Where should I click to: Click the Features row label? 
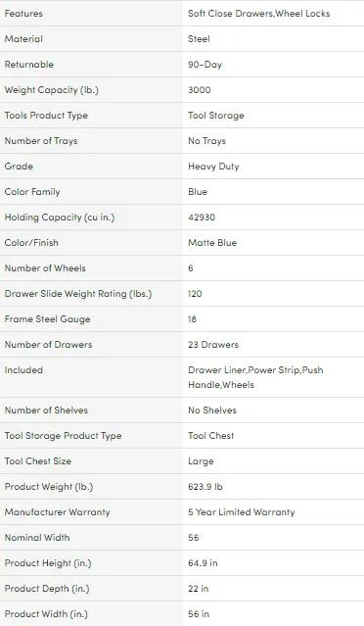(x=23, y=14)
